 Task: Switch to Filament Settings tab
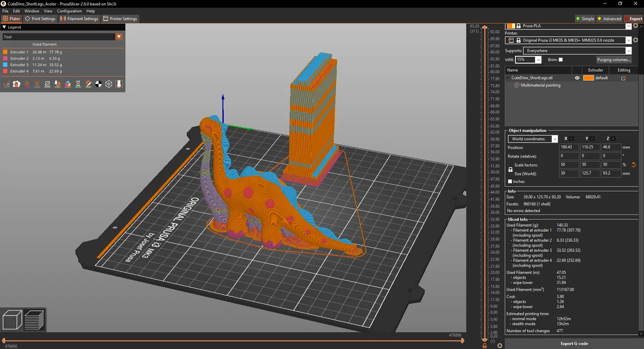click(x=79, y=18)
